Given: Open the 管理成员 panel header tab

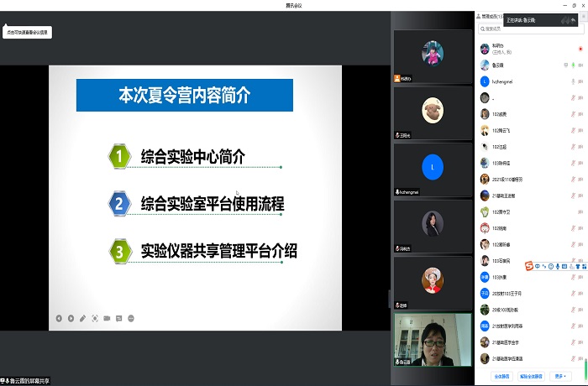Looking at the screenshot, I should point(492,16).
